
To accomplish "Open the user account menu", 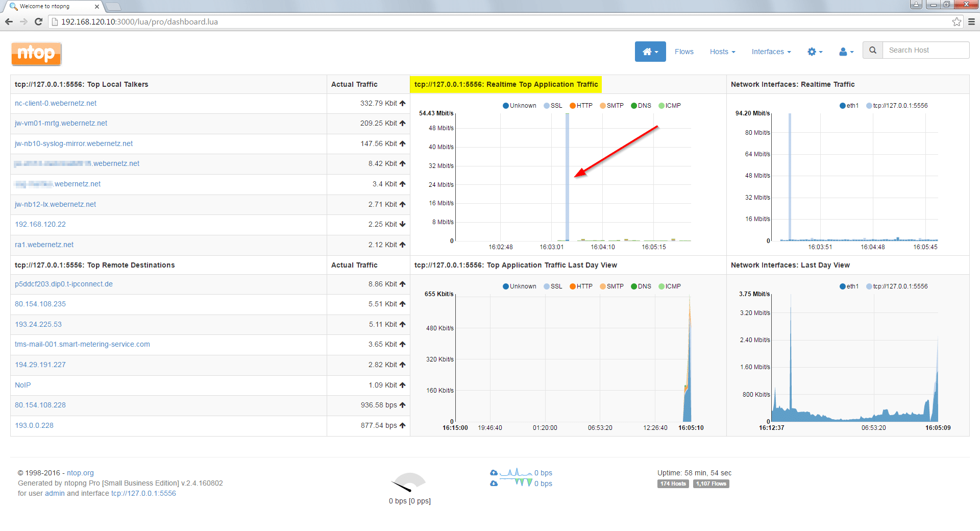I will (846, 52).
